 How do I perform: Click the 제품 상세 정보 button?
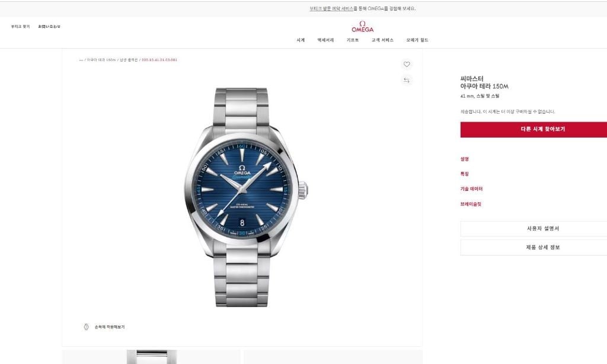point(533,247)
